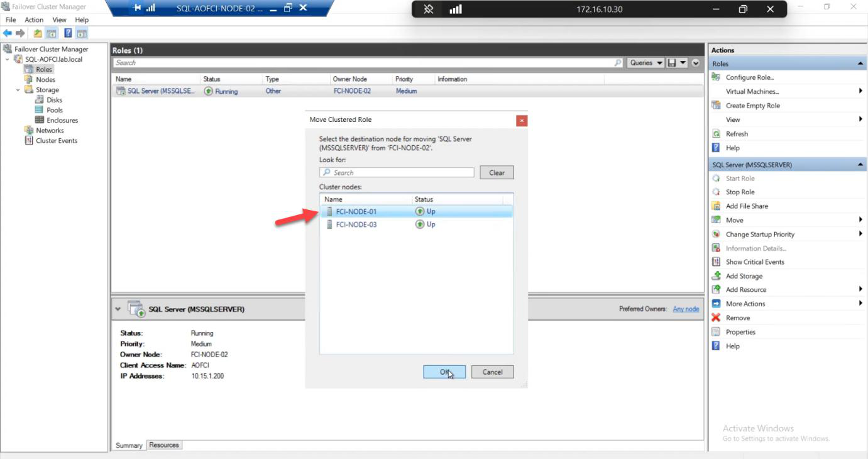Click the Cancel button in dialog
The image size is (868, 459).
click(x=492, y=372)
